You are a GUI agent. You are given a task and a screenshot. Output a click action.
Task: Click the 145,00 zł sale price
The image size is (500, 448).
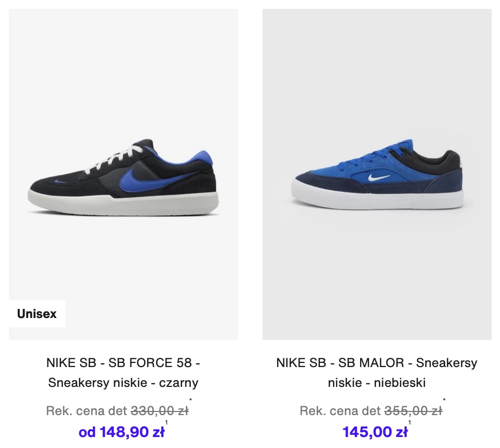pos(375,432)
